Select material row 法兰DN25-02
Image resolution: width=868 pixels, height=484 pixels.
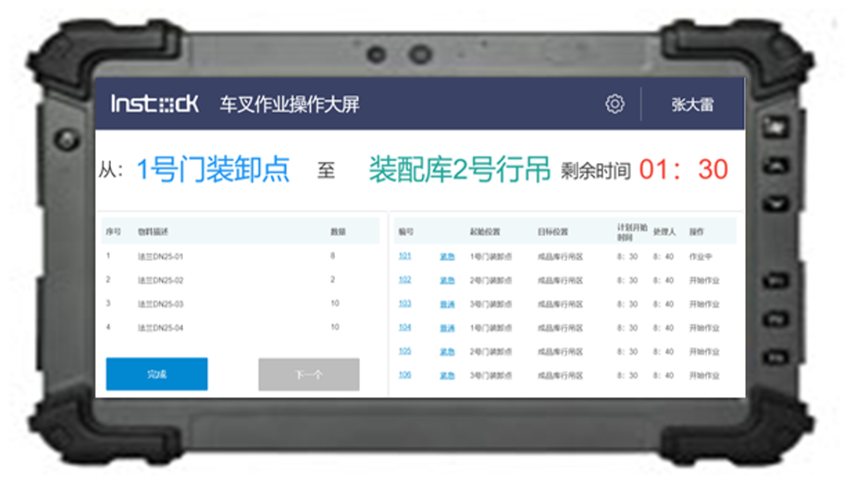[x=240, y=281]
